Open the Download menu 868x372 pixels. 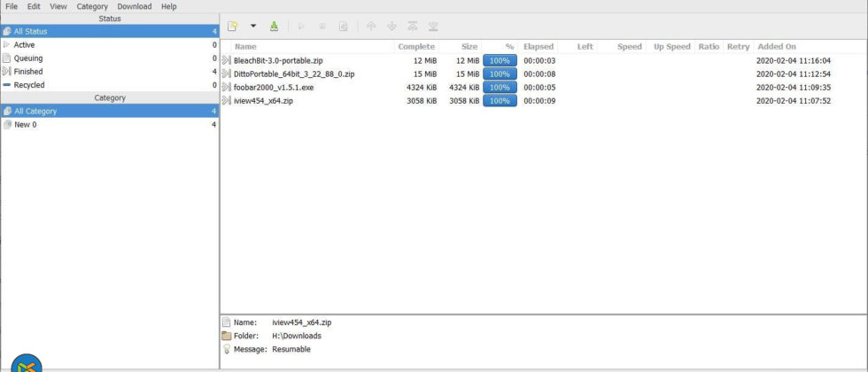(135, 7)
